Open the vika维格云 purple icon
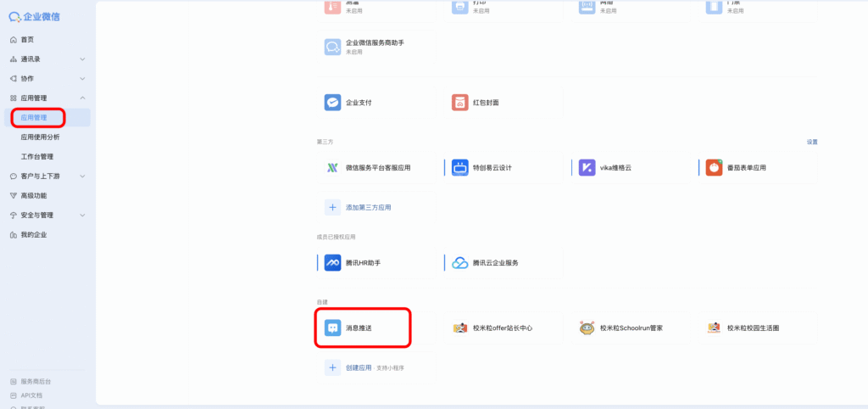The width and height of the screenshot is (868, 409). click(x=587, y=167)
